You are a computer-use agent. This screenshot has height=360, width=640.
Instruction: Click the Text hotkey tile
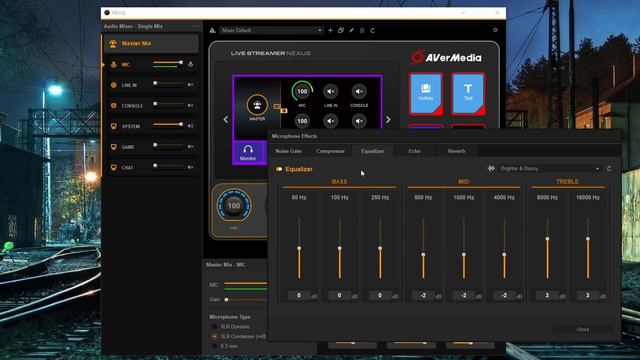coord(468,94)
